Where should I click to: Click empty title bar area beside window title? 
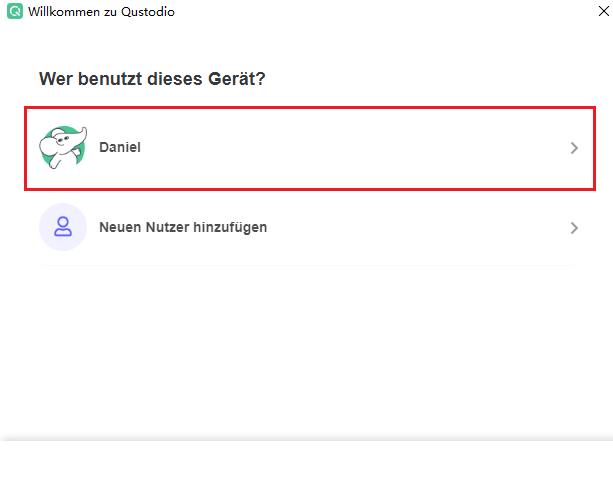click(350, 13)
